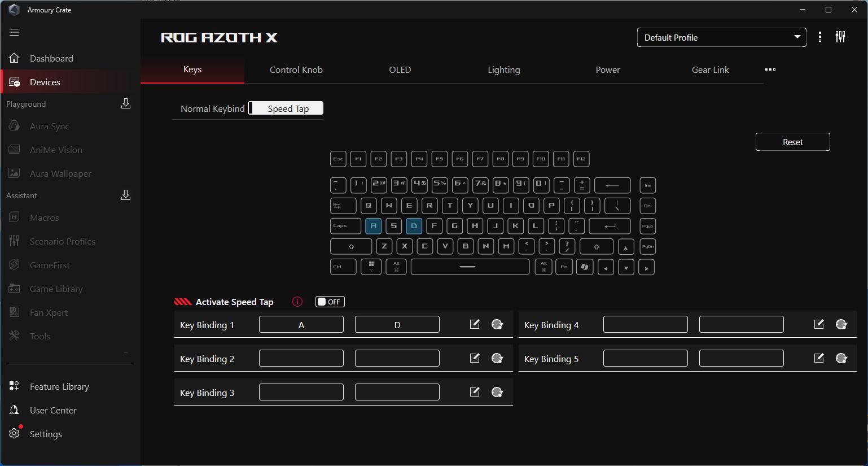Viewport: 868px width, 466px height.
Task: Open Settings in the sidebar
Action: [x=46, y=434]
